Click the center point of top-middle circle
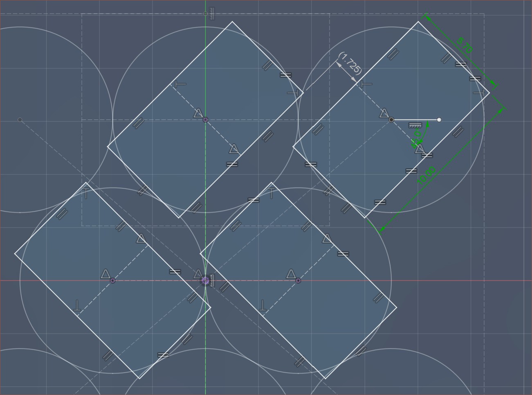The height and width of the screenshot is (395, 532). 205,120
